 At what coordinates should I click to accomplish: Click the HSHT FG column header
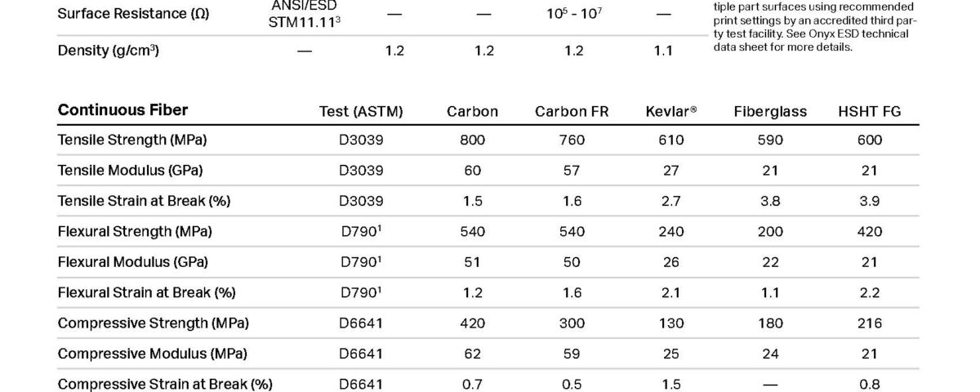tap(870, 112)
